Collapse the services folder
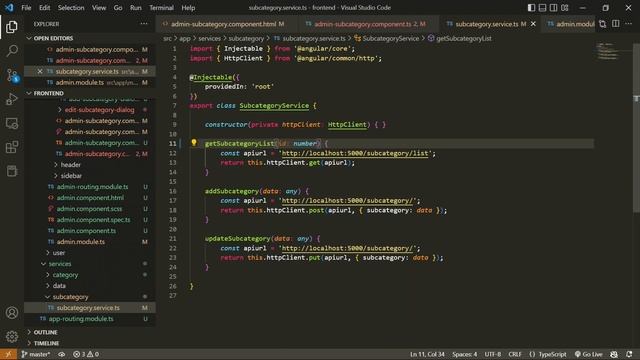640x360 pixels. (60, 264)
